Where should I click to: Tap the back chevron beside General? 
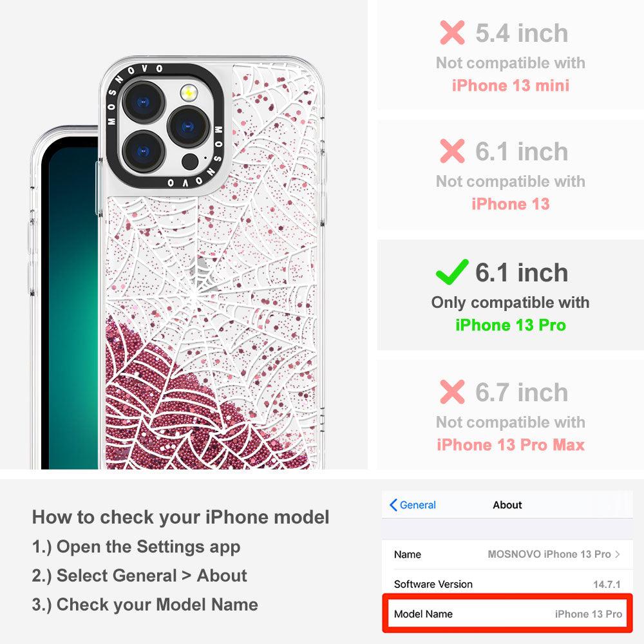393,505
